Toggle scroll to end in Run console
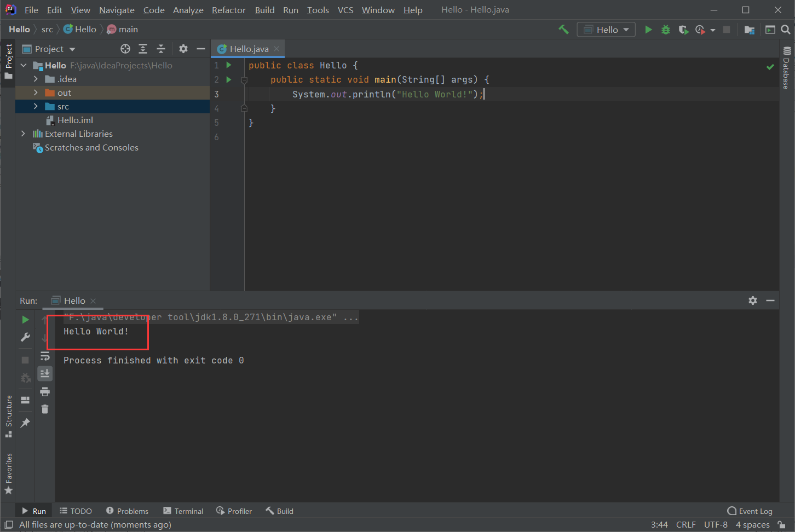Image resolution: width=795 pixels, height=532 pixels. pos(45,374)
